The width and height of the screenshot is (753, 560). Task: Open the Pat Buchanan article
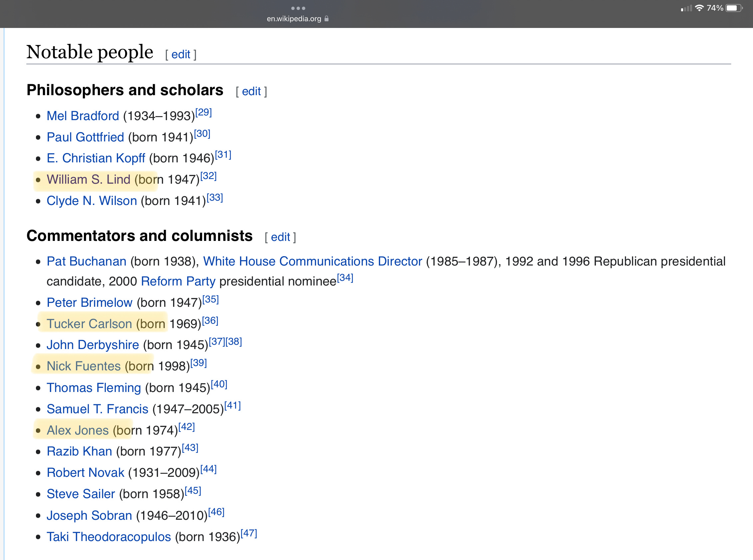coord(87,261)
